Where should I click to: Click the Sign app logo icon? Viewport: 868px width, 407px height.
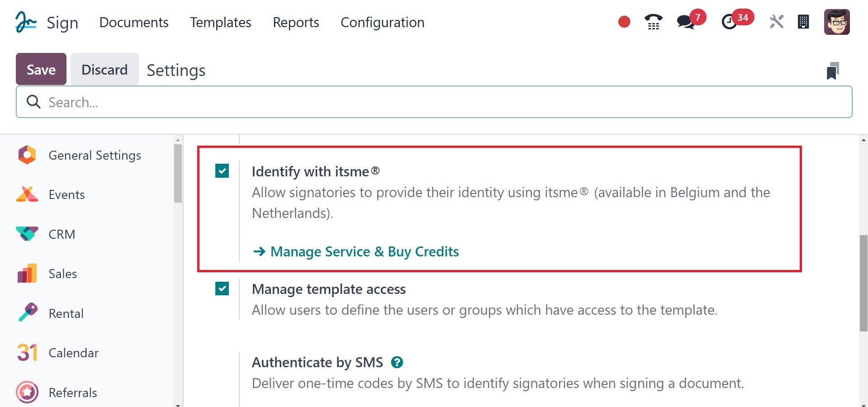[x=26, y=22]
